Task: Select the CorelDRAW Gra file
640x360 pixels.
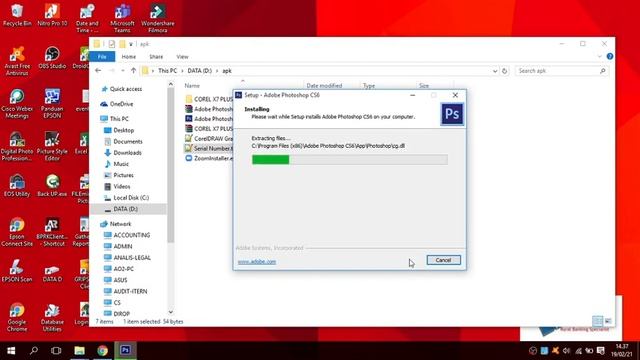Action: [209, 138]
